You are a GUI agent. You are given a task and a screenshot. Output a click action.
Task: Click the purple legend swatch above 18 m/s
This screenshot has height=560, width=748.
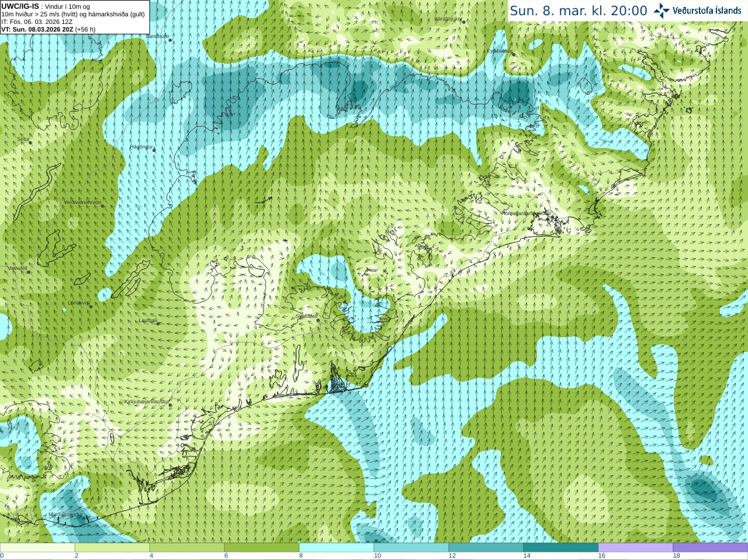point(711,548)
